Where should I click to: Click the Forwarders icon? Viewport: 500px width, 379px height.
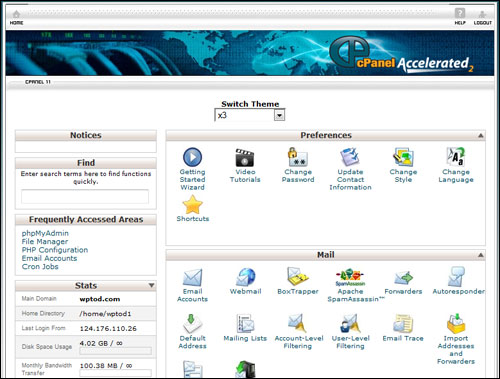coord(403,278)
